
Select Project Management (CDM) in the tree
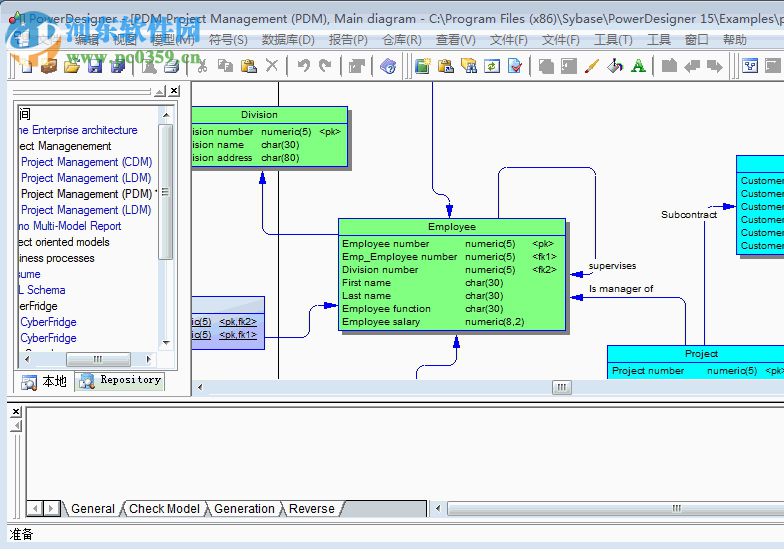tap(86, 162)
